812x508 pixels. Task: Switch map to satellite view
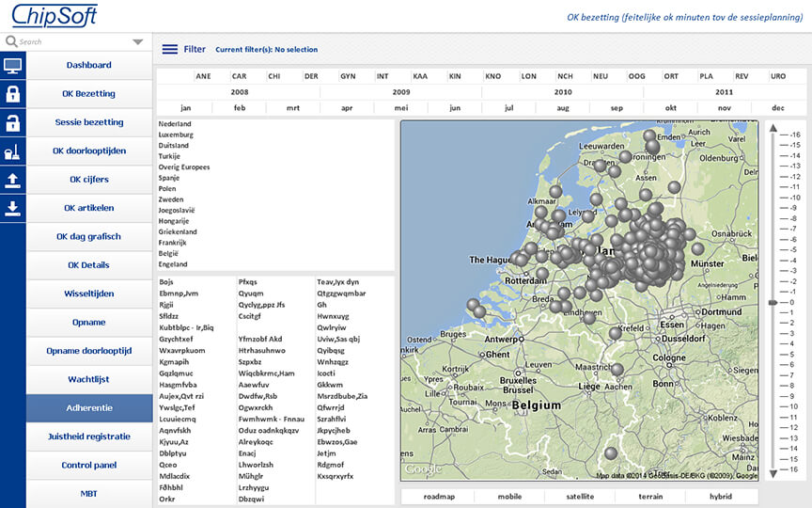[x=580, y=497]
